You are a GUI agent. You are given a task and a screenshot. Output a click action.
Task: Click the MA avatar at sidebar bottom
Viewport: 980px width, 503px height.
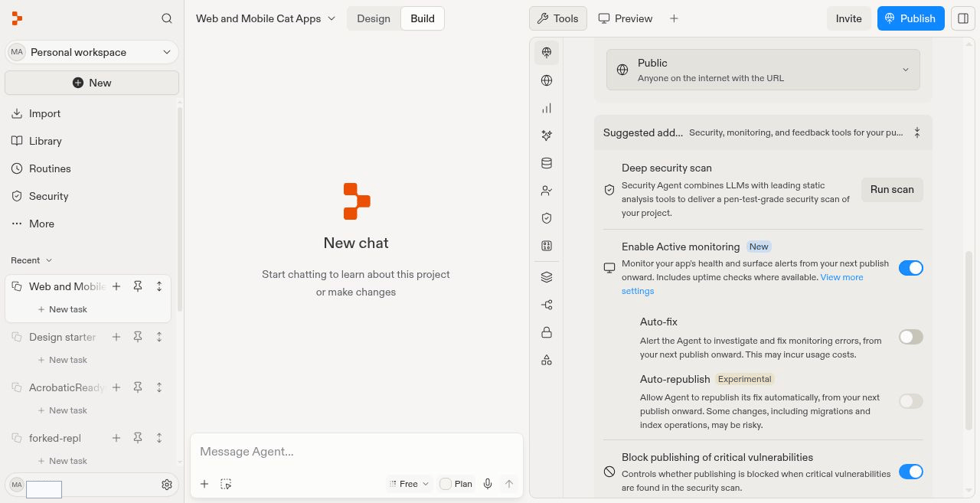(17, 484)
